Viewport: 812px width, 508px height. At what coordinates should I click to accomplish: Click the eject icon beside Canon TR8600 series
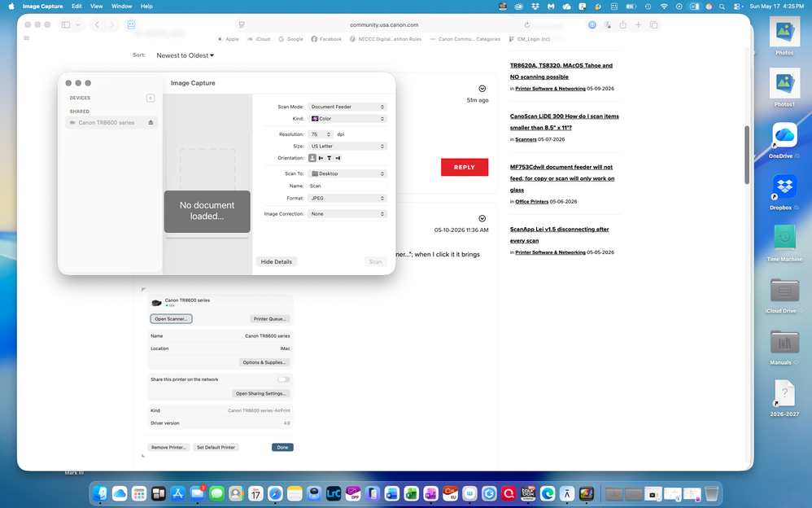[x=151, y=123]
